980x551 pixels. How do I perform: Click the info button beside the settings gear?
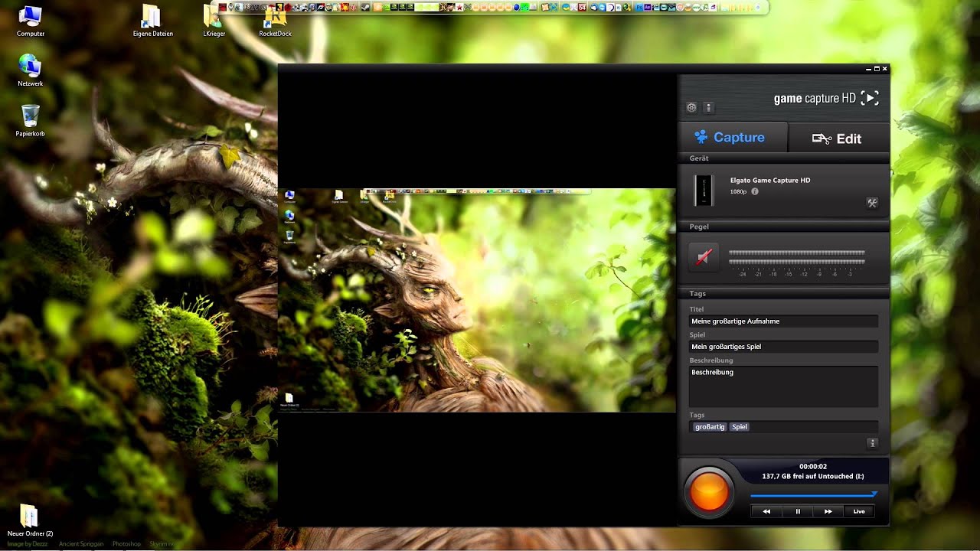[x=708, y=108]
